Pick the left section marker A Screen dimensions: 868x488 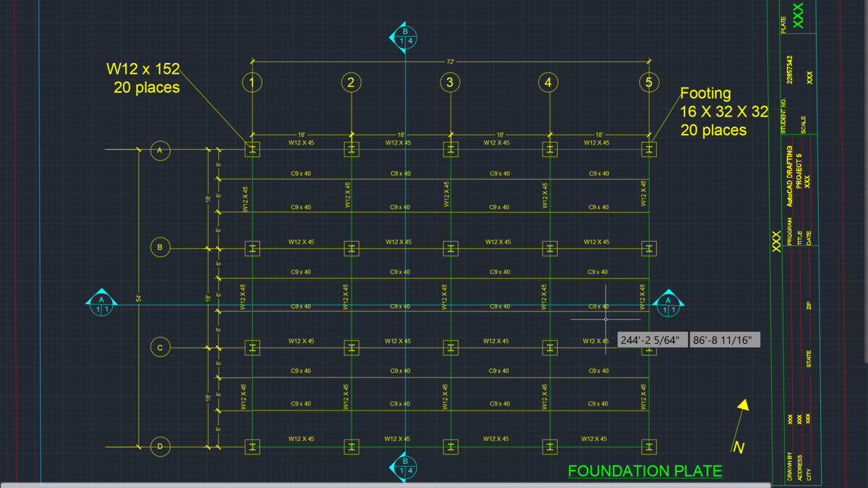101,305
